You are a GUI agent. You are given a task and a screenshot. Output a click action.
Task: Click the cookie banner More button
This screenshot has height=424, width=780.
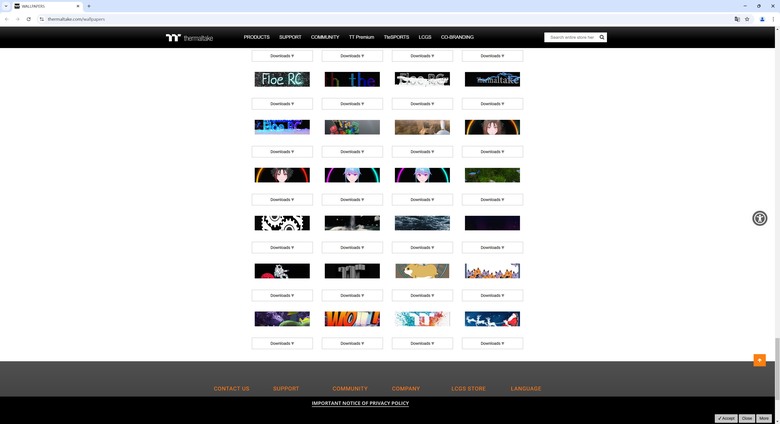pyautogui.click(x=764, y=419)
